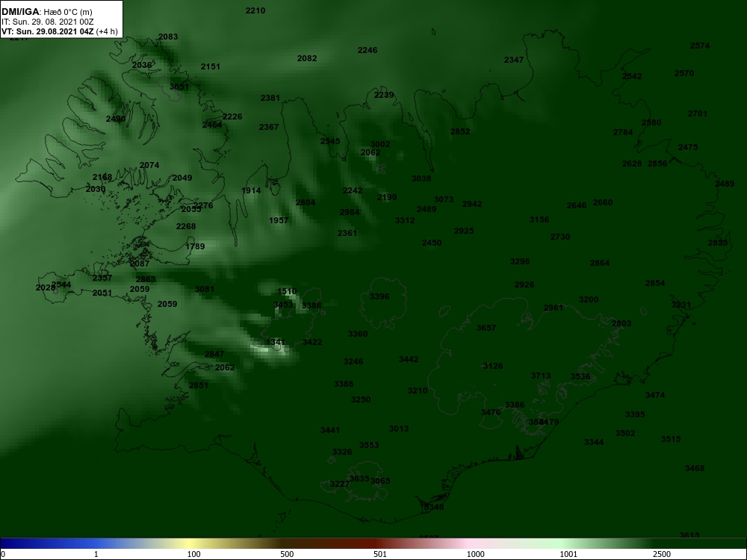747x560 pixels.
Task: Click the 2381 height value
Action: (x=270, y=98)
